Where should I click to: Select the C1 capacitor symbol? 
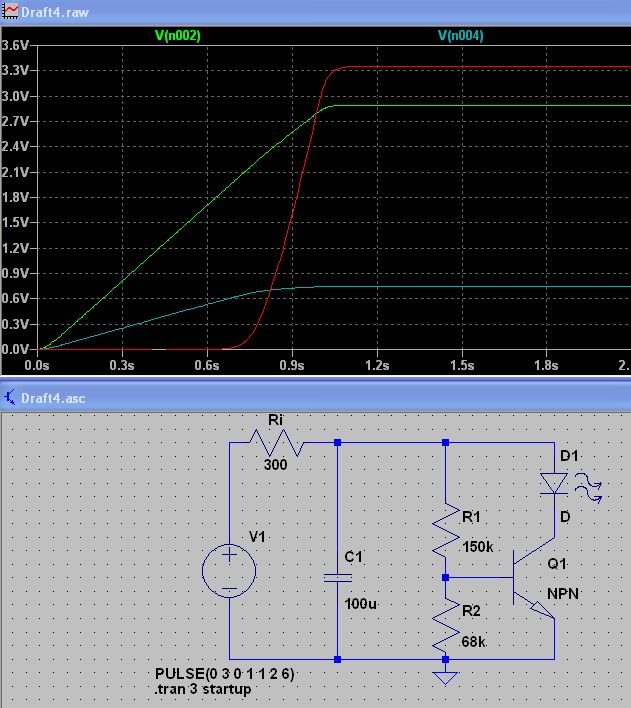(x=337, y=578)
